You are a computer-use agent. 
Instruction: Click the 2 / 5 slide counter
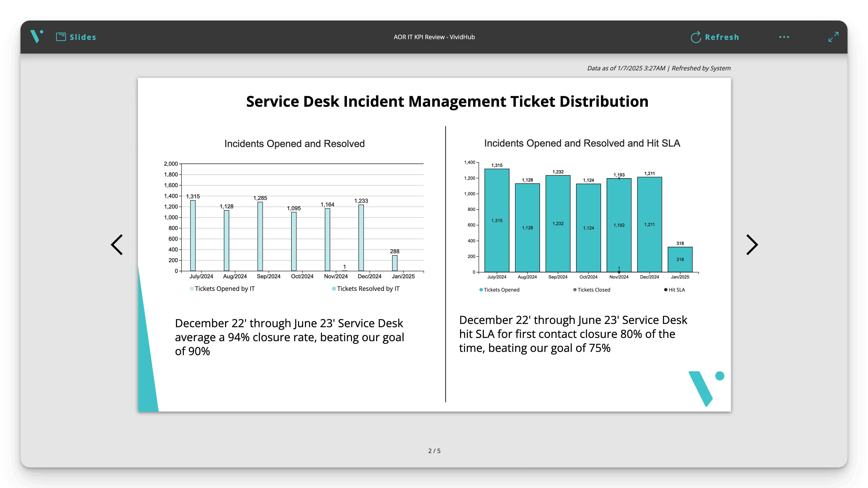click(x=434, y=450)
